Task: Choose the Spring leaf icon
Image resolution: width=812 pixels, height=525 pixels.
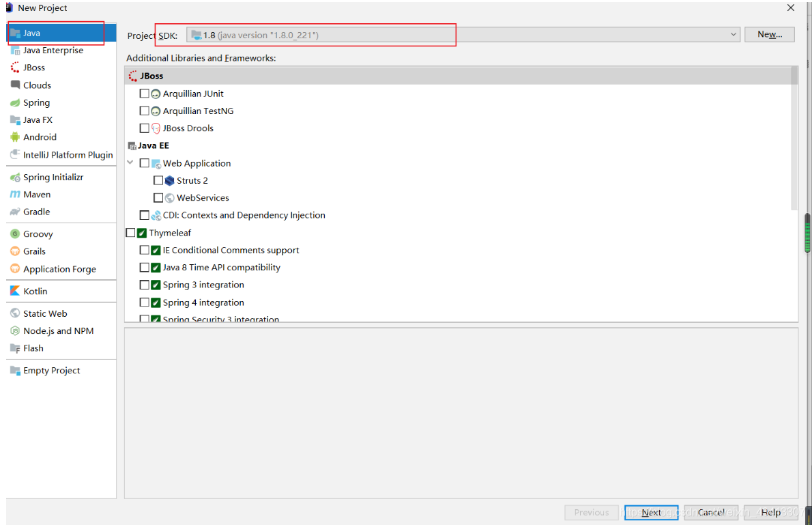Action: 15,102
